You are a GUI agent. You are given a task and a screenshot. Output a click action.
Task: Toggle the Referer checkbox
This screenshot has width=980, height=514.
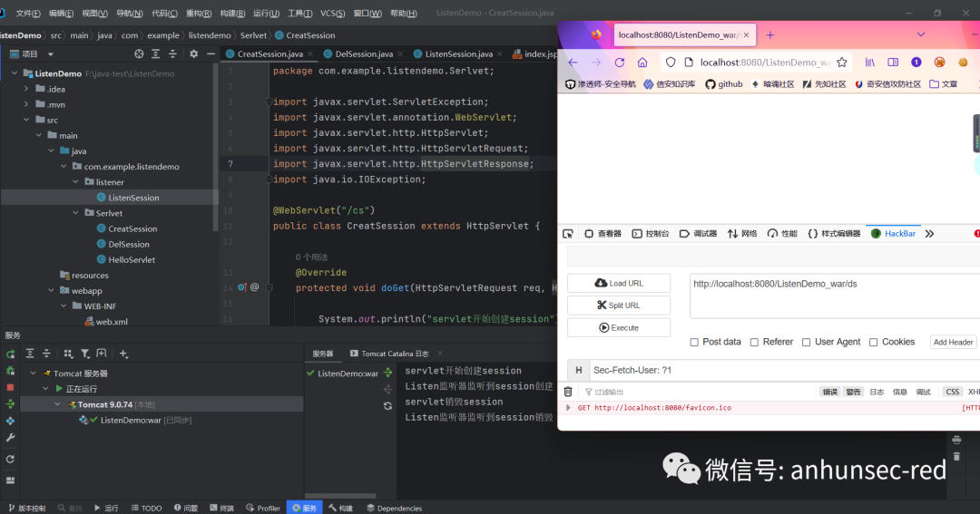coord(754,343)
